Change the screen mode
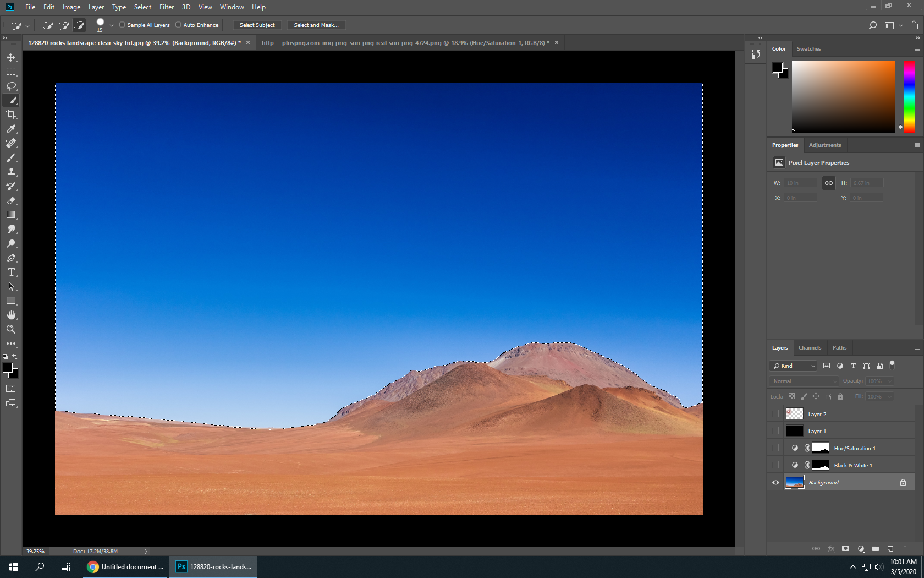This screenshot has height=578, width=924. coord(11,403)
